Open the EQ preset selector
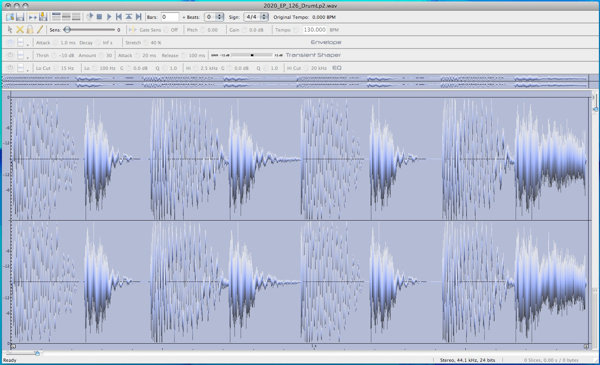This screenshot has height=365, width=600. (x=21, y=68)
